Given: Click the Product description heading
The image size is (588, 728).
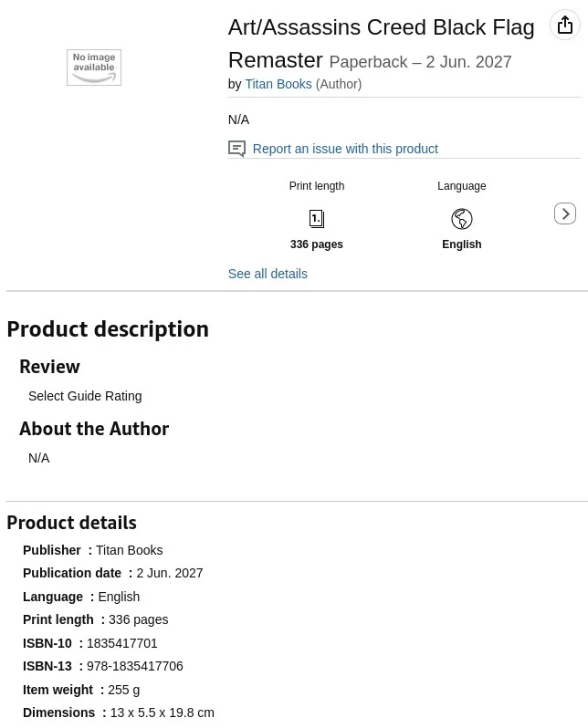Looking at the screenshot, I should pos(108,329).
